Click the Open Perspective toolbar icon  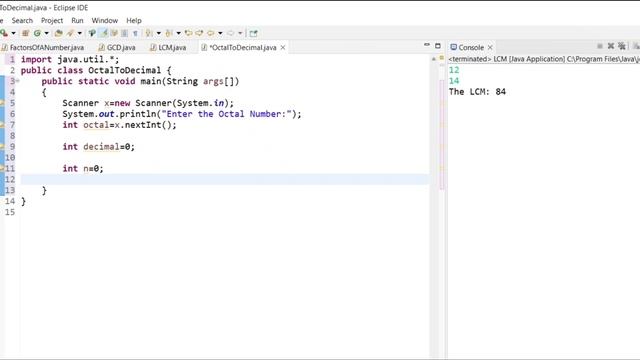[x=253, y=33]
